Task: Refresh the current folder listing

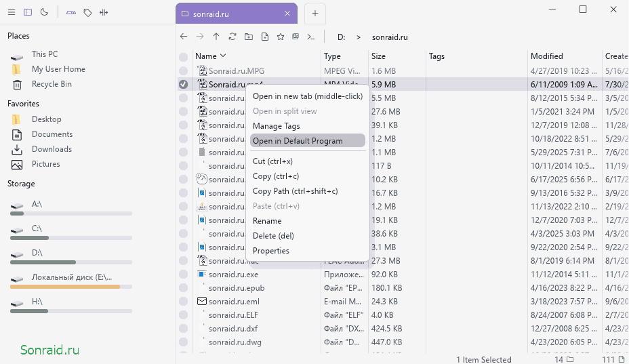Action: [x=232, y=37]
